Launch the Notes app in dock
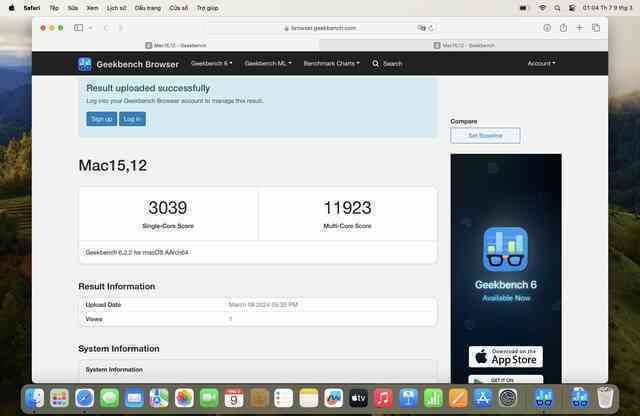The image size is (640, 416). click(309, 398)
